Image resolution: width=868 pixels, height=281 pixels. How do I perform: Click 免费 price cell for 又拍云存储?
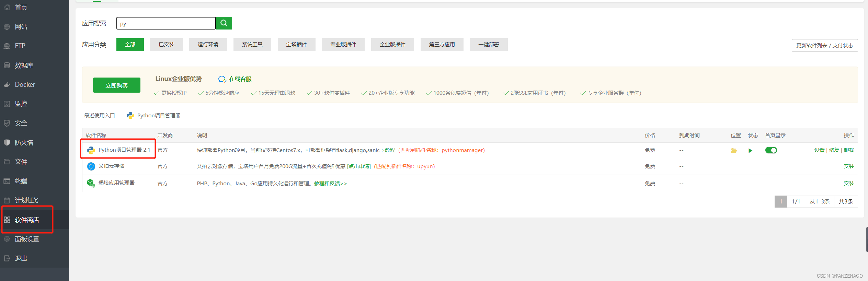pos(650,166)
